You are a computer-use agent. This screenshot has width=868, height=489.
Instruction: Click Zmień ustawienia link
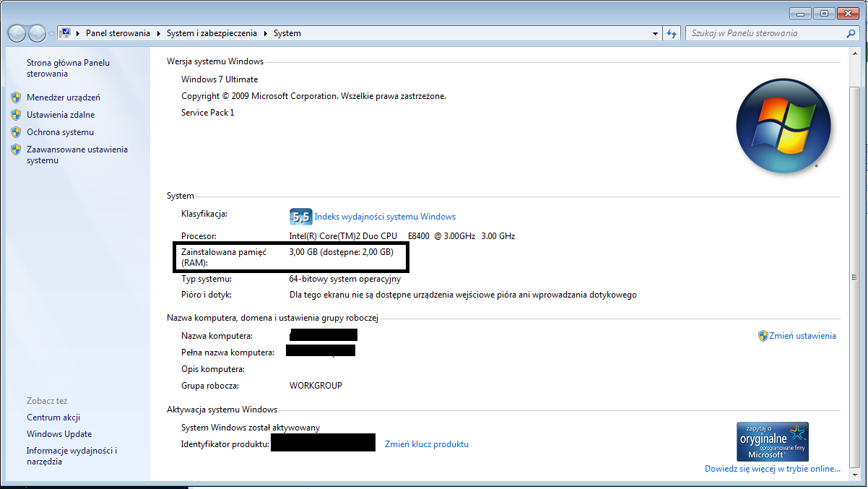[x=802, y=336]
